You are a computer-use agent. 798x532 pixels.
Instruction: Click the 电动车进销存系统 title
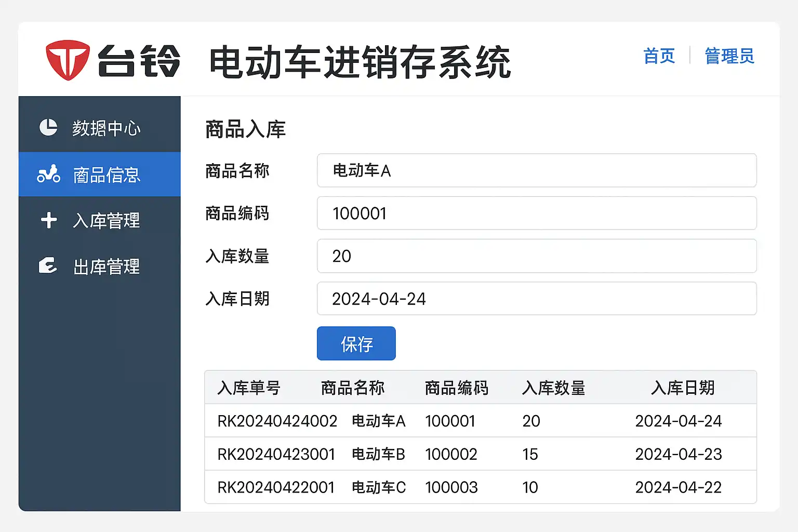pos(361,62)
